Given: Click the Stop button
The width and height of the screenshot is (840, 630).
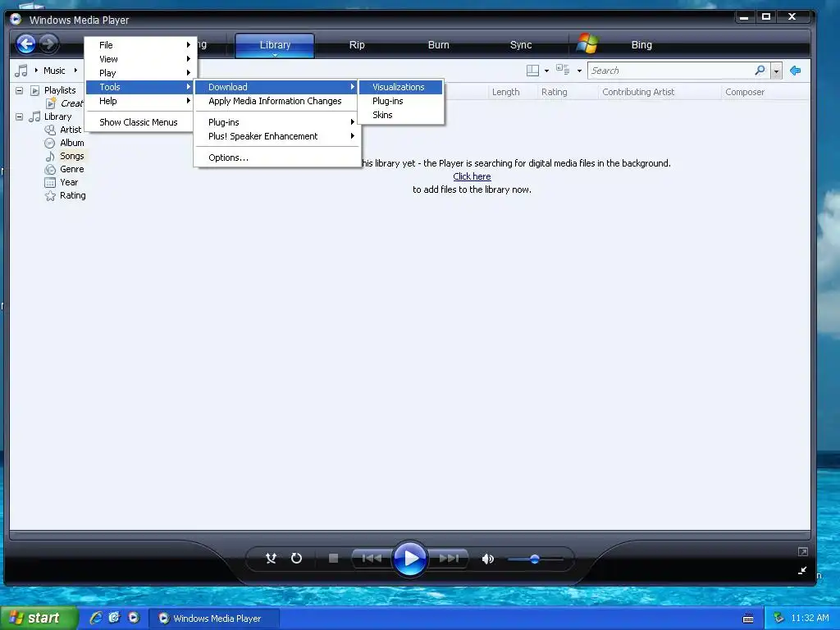Looking at the screenshot, I should 333,559.
